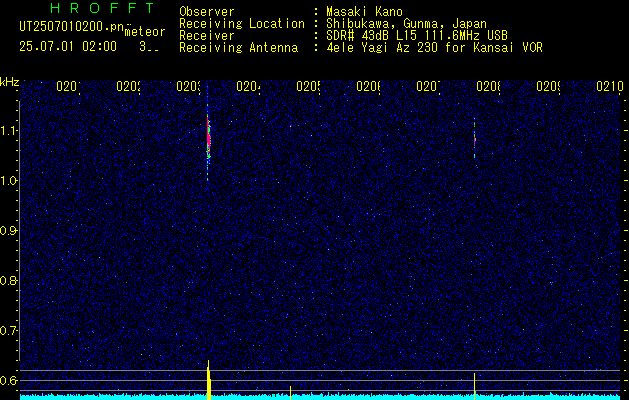Click the 0202 time tick label

[x=128, y=86]
